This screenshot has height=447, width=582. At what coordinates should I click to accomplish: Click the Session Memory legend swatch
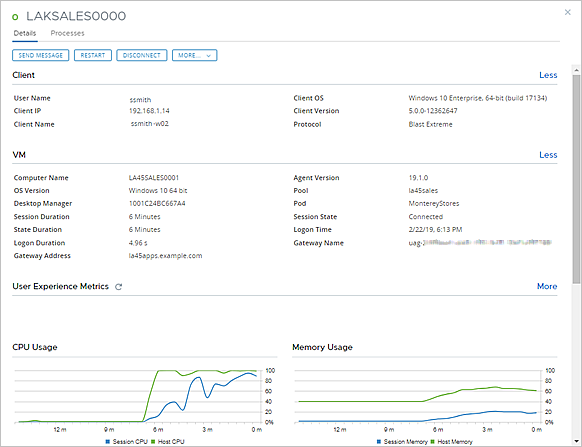coord(379,442)
